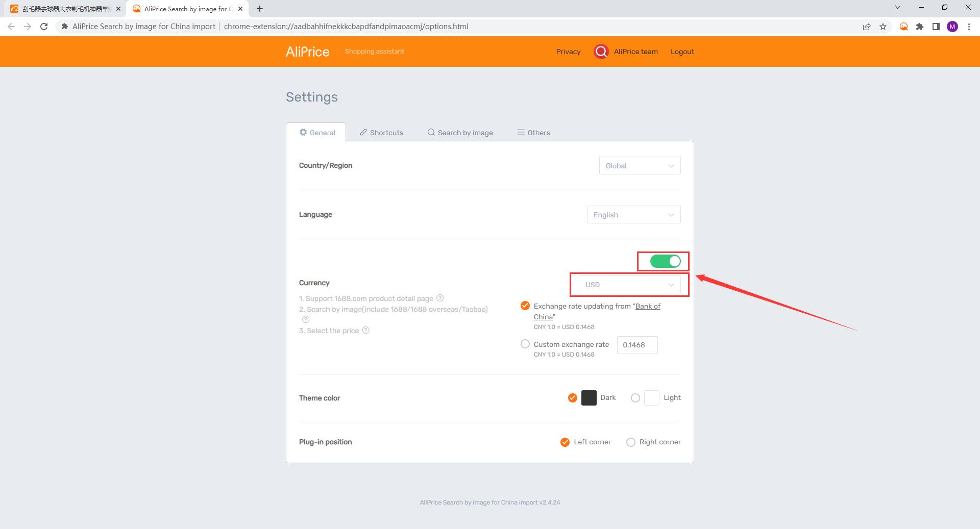Click help icon beside Select the price
980x529 pixels.
point(365,330)
